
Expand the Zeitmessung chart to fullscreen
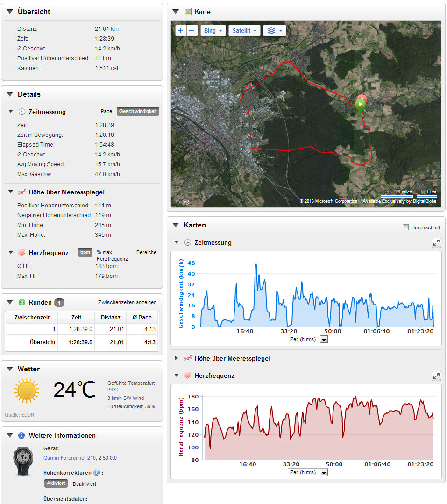click(436, 243)
